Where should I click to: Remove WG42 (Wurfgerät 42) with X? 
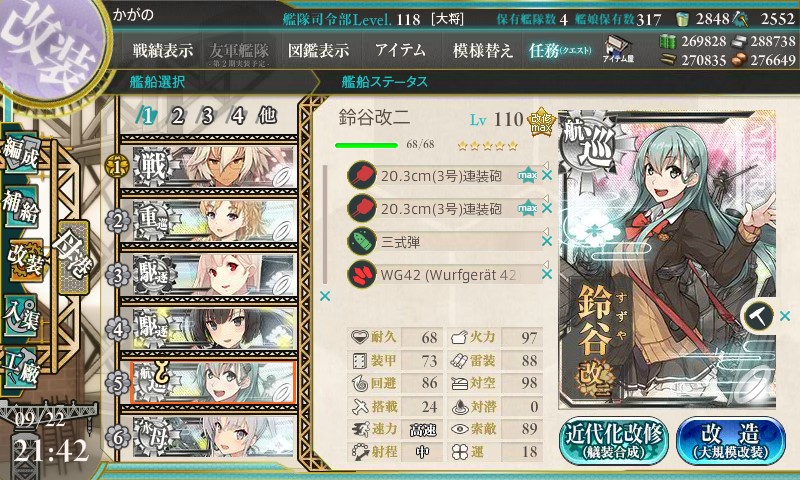pyautogui.click(x=547, y=274)
